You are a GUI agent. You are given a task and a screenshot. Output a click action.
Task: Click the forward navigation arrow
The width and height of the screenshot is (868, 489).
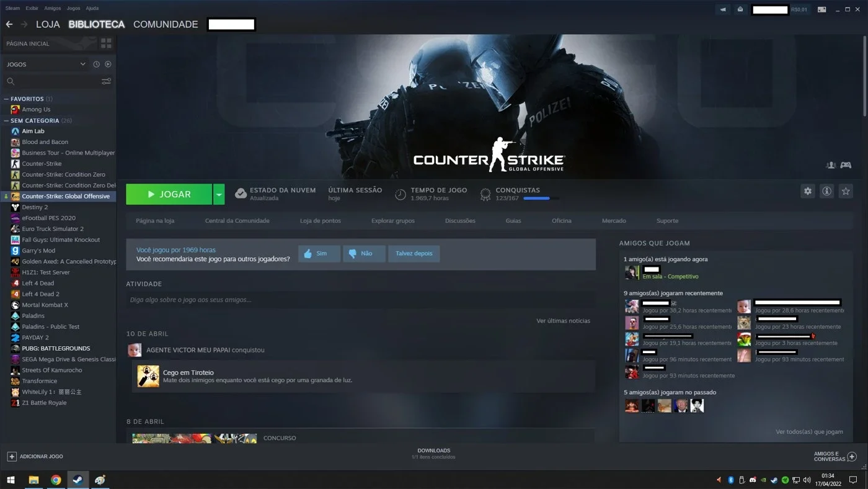[x=24, y=24]
